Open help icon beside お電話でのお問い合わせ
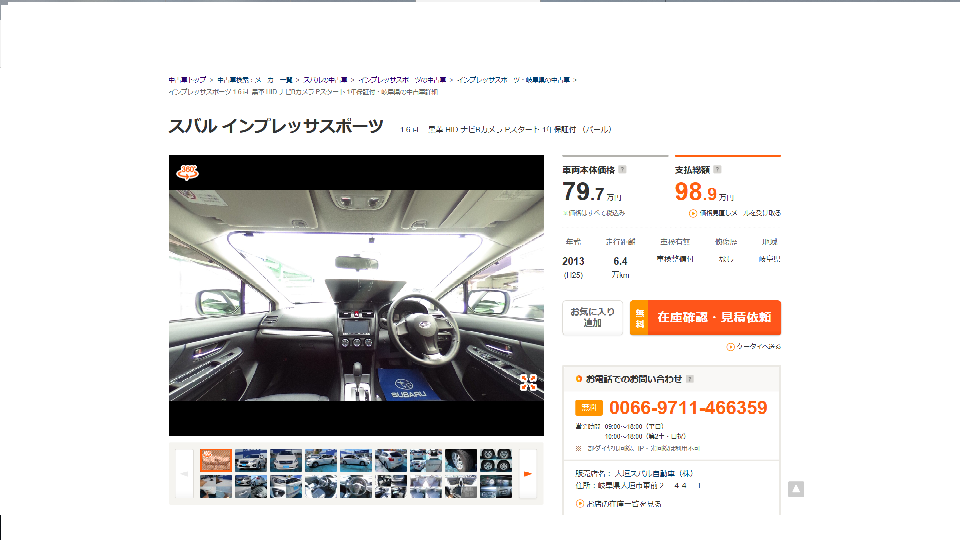The image size is (960, 540). (689, 379)
